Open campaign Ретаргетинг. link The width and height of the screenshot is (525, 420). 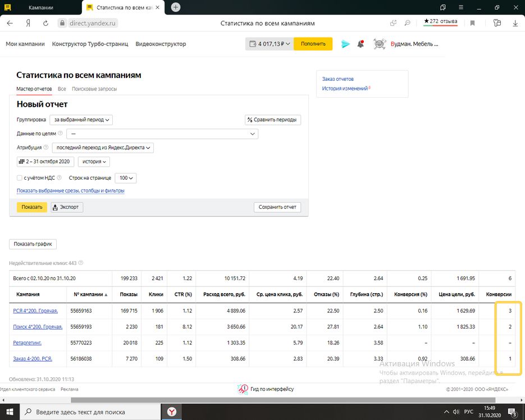point(27,343)
